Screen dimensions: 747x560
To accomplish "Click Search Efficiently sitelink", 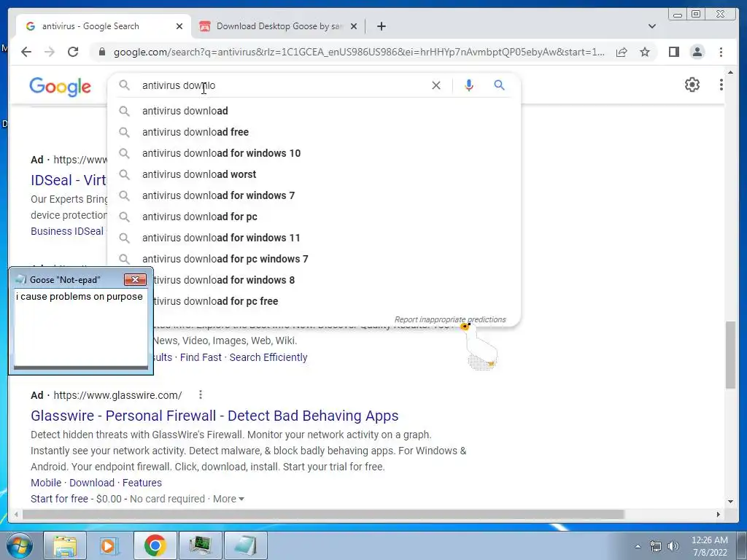I will click(x=268, y=357).
